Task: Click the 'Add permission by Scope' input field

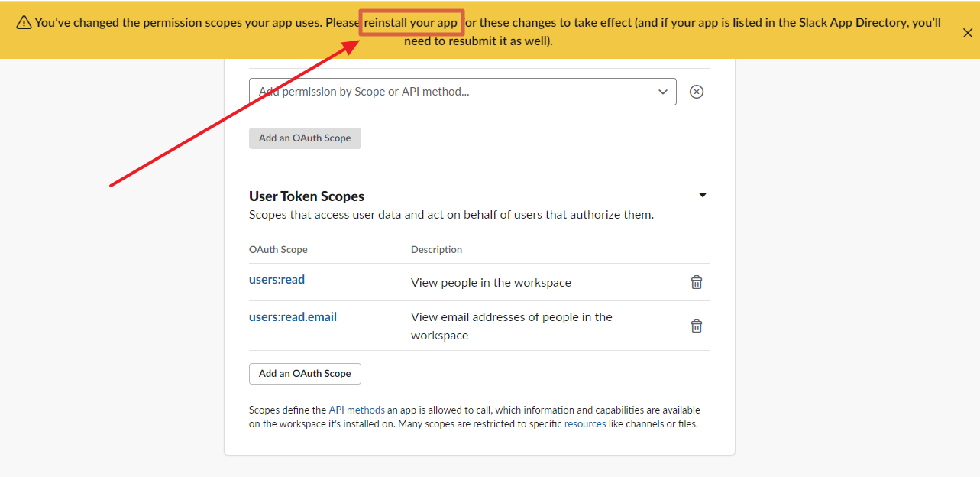Action: 451,92
